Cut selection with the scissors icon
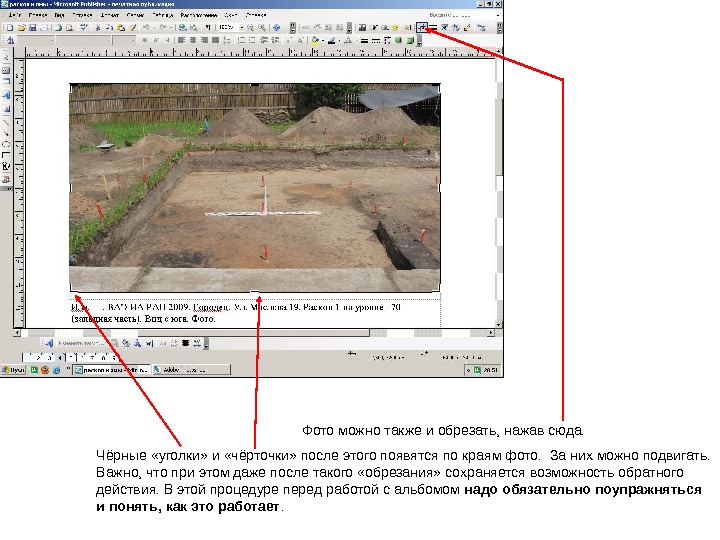 click(x=97, y=28)
